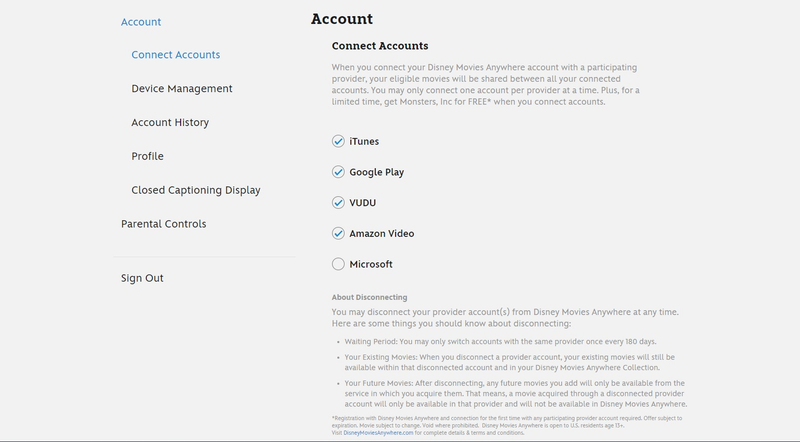Open Parental Controls section
This screenshot has width=800, height=442.
(x=163, y=224)
